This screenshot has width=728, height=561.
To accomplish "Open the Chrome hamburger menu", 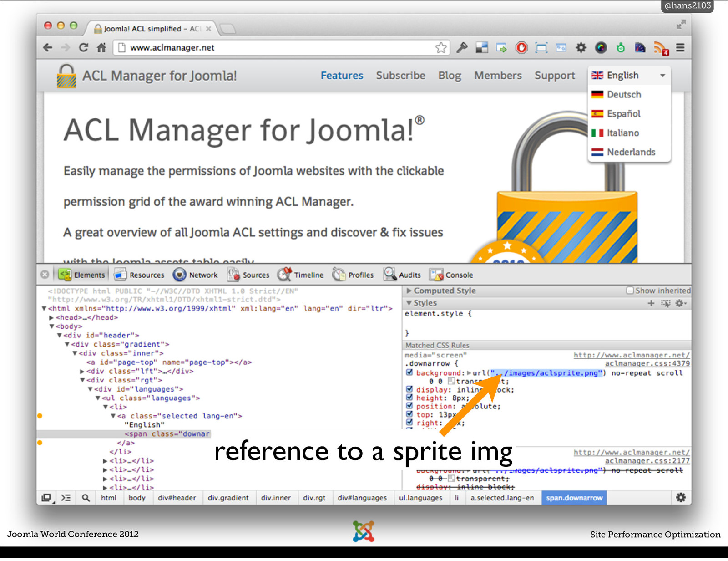I will [680, 47].
